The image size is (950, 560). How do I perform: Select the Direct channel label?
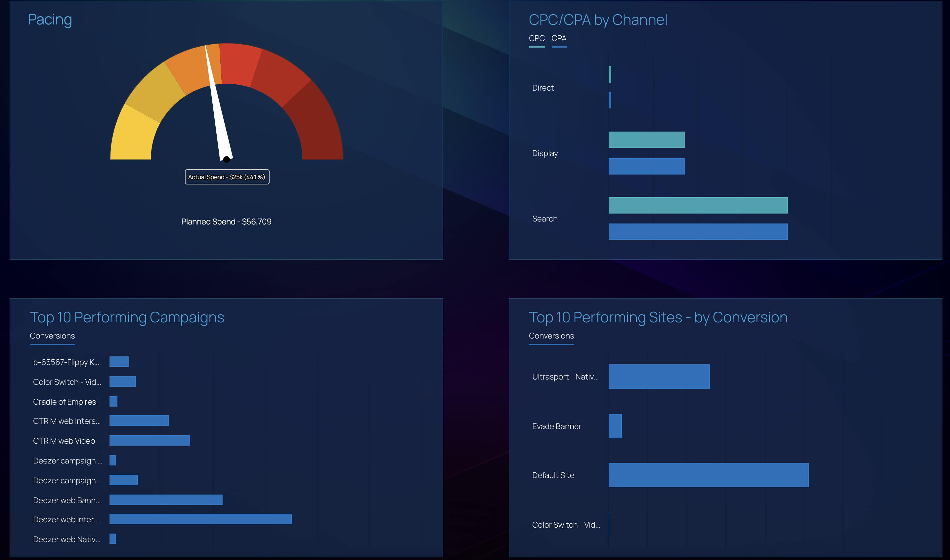pyautogui.click(x=543, y=88)
